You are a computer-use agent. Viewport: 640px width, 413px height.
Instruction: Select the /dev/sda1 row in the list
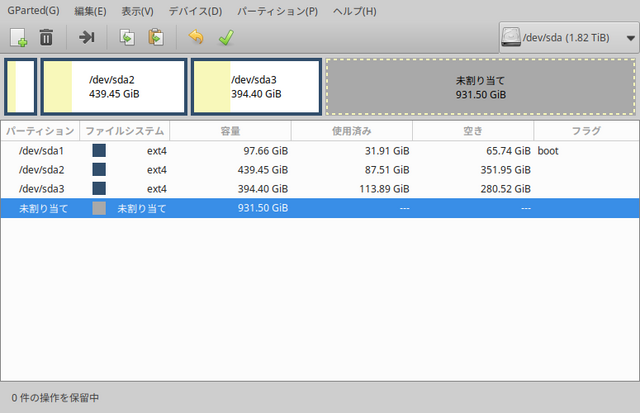(320, 151)
